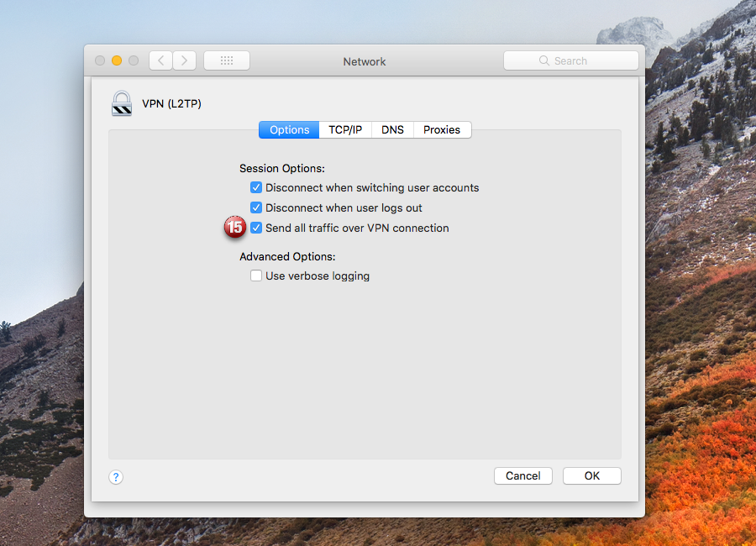The width and height of the screenshot is (756, 546).
Task: Toggle Send all traffic over VPN connection
Action: coord(256,228)
